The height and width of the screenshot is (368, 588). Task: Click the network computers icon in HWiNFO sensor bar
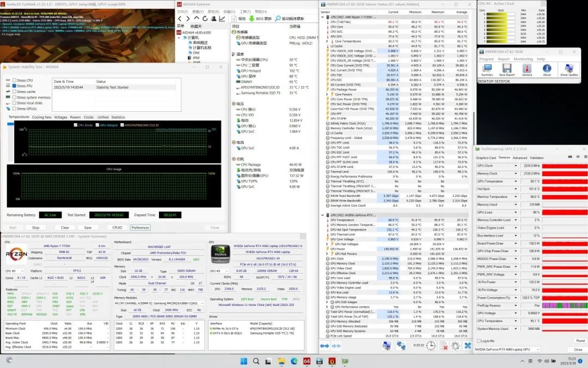[x=401, y=346]
